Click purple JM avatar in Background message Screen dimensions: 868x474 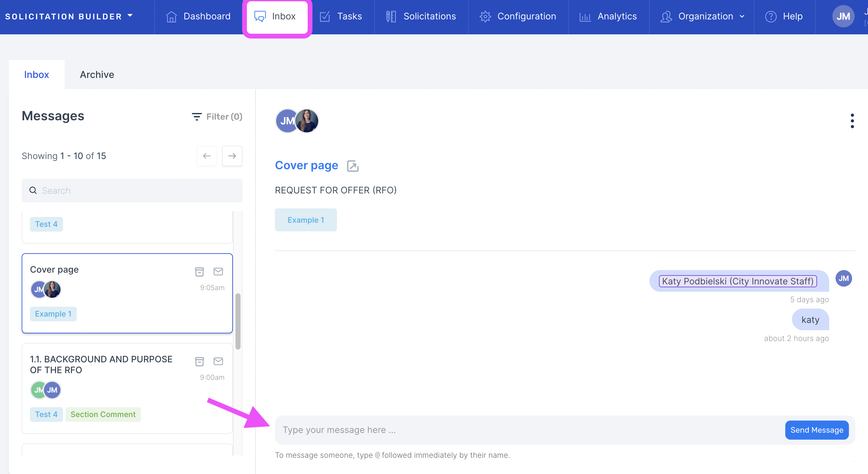pyautogui.click(x=52, y=390)
